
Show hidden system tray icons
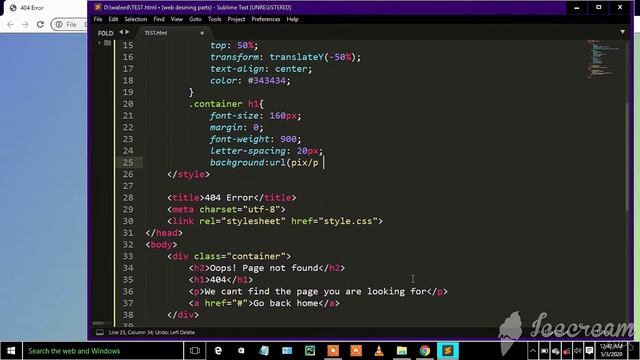[533, 351]
